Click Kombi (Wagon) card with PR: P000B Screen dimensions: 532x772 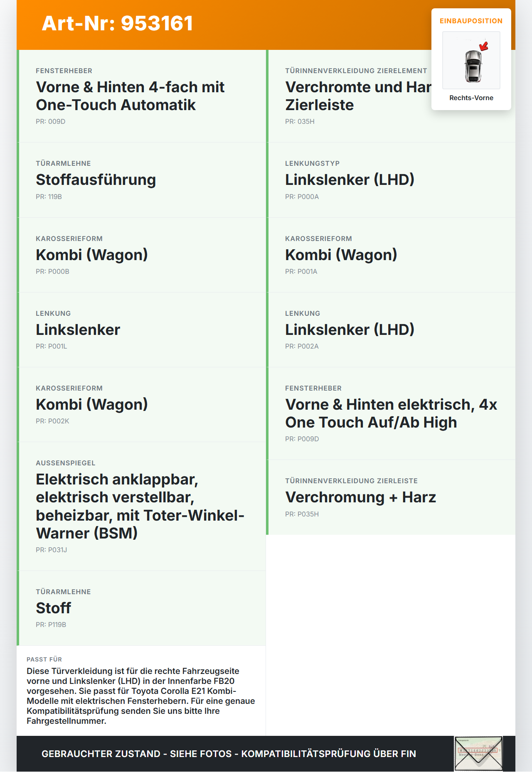pos(141,255)
